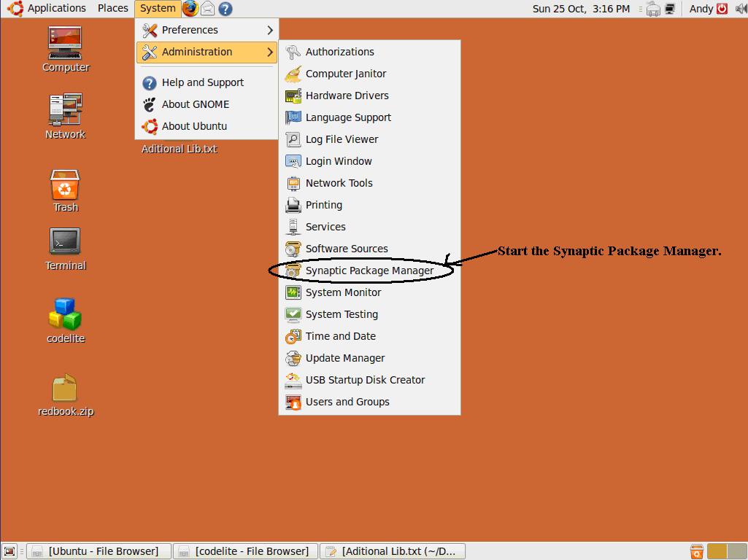Choose Printing label
The height and width of the screenshot is (560, 748).
point(324,206)
